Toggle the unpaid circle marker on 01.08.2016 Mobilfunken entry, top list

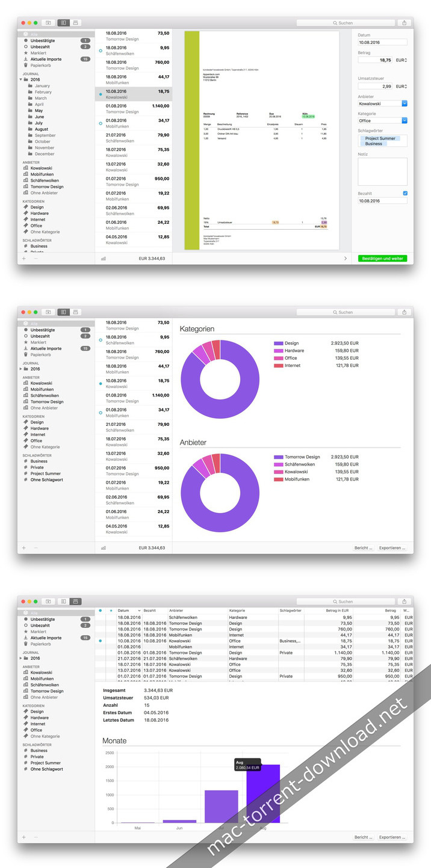100,123
